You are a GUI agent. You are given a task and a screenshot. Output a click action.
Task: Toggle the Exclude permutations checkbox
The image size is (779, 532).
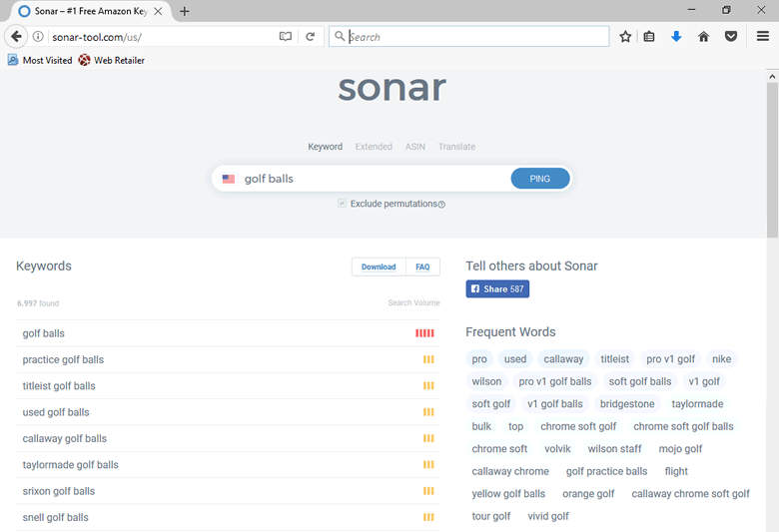tap(342, 204)
